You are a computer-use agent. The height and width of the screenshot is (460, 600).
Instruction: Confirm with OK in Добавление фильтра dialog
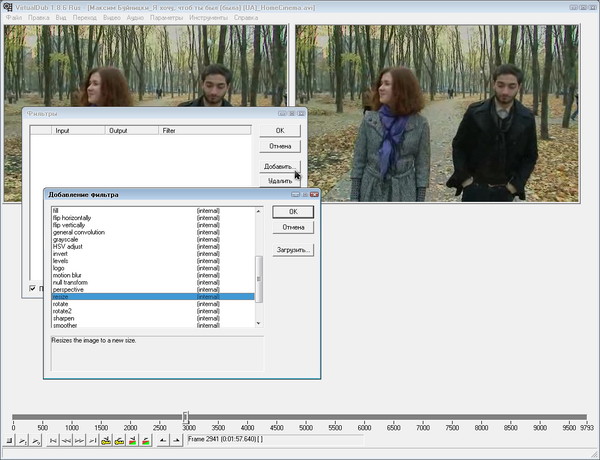point(293,212)
